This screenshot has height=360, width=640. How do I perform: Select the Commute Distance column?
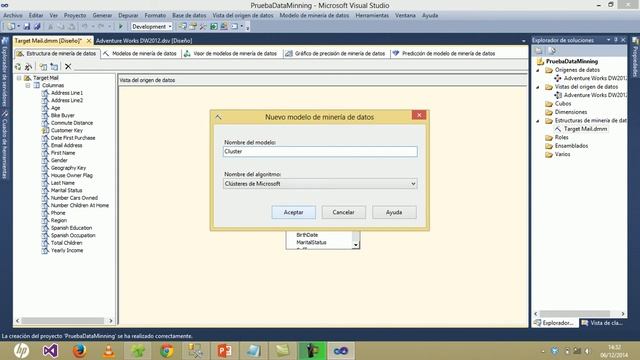tap(72, 123)
